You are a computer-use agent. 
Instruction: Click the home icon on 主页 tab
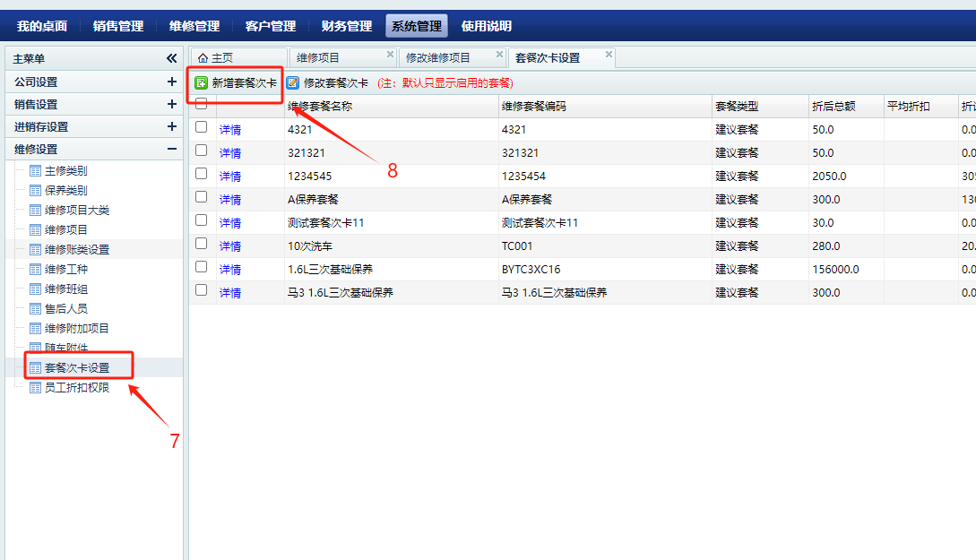coord(203,58)
